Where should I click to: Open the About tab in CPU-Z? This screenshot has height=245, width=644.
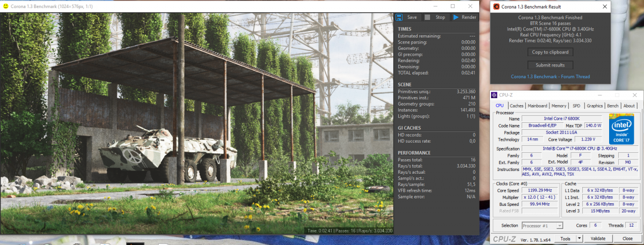click(629, 106)
